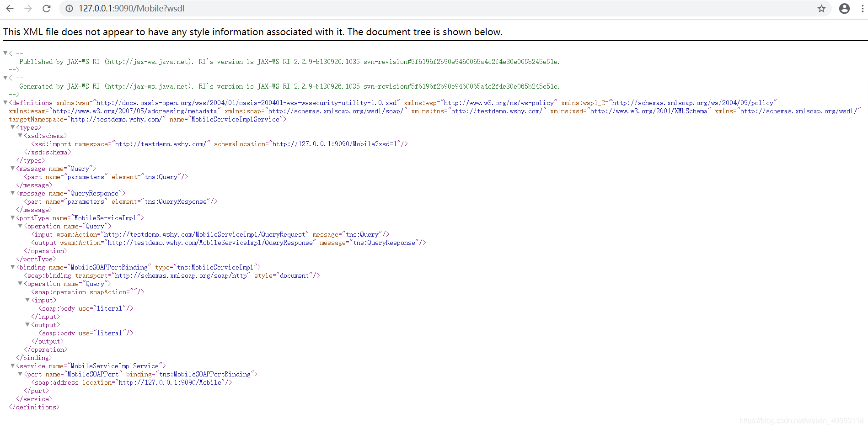Image resolution: width=868 pixels, height=429 pixels.
Task: Collapse the message name="Query" element
Action: (13, 168)
